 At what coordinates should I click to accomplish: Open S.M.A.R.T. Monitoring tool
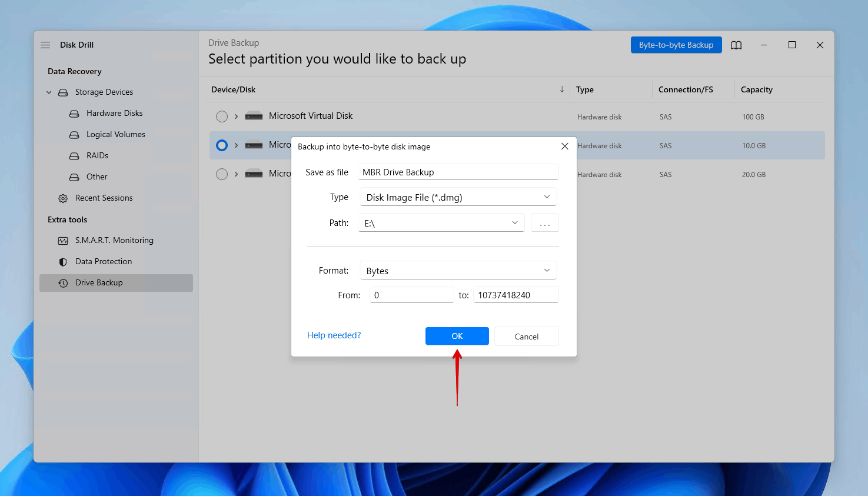[x=114, y=240]
